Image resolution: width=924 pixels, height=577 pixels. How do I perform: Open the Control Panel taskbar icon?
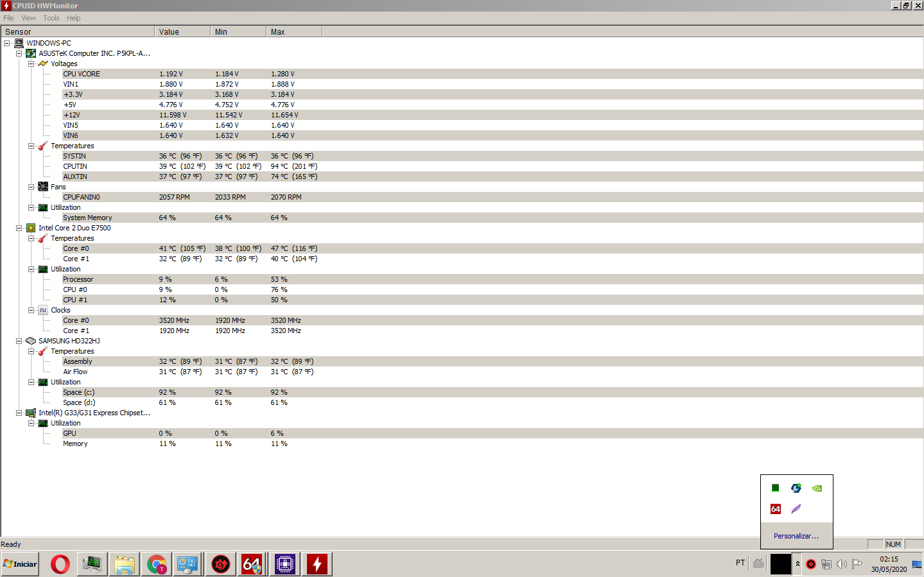pos(188,564)
